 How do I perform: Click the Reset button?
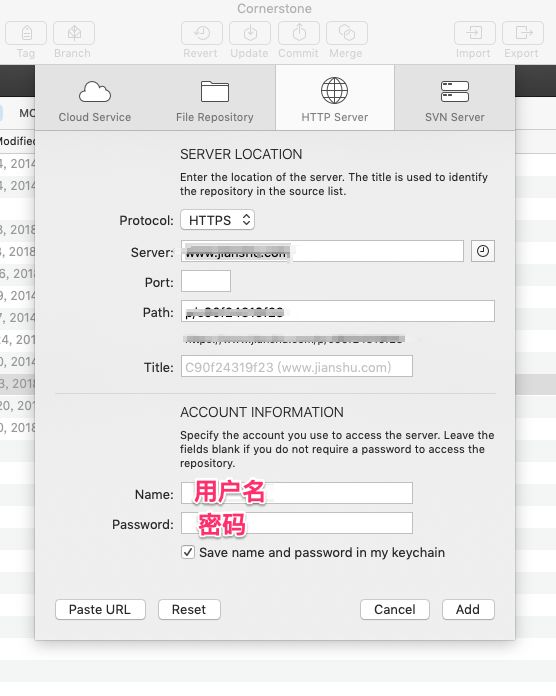[x=189, y=609]
